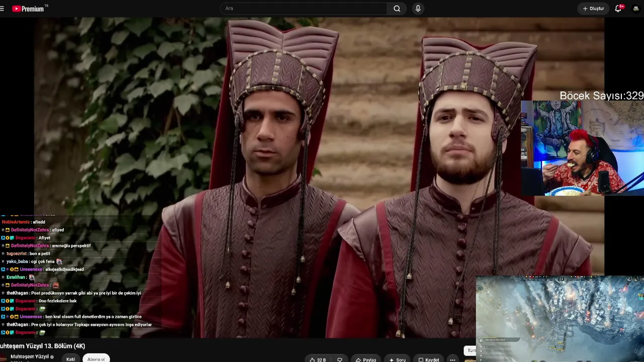This screenshot has height=362, width=644.
Task: Click chat message 'bon a petit'
Action: point(40,253)
